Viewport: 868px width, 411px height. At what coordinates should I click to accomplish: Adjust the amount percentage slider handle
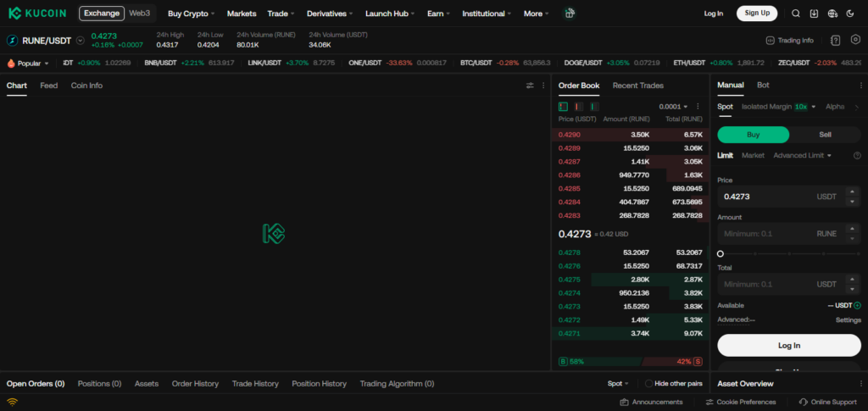pyautogui.click(x=721, y=254)
